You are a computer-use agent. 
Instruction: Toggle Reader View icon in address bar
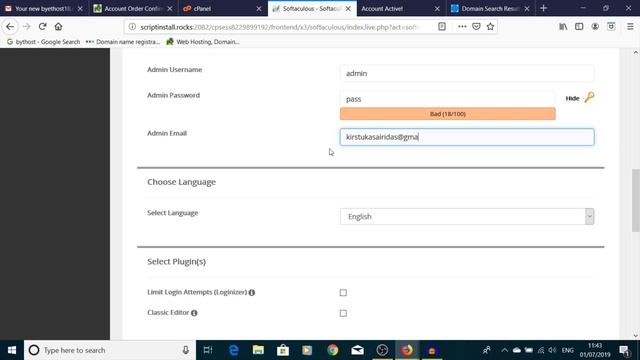click(442, 27)
